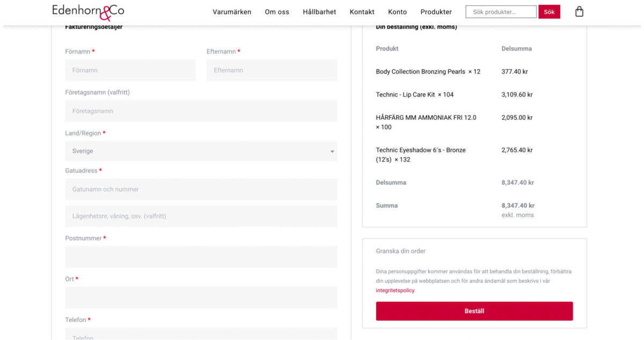Screen dimensions: 644x340
Task: Expand the Land/Region dropdown showing Sverige
Action: coord(201,151)
